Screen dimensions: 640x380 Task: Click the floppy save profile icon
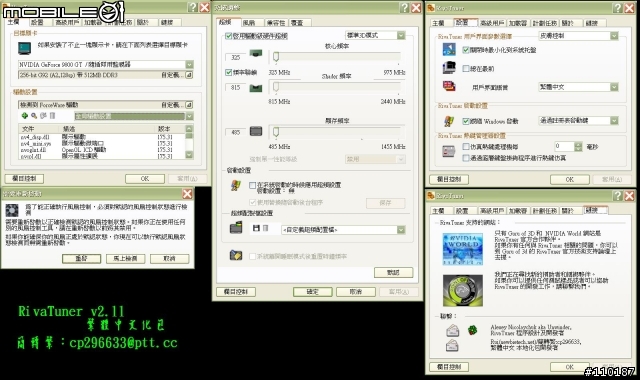[256, 228]
